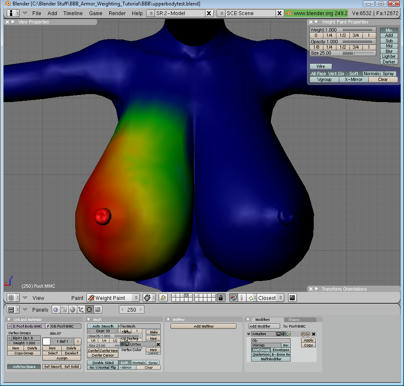This screenshot has height=386, width=404.
Task: Select Add paint blend mode
Action: 389,35
